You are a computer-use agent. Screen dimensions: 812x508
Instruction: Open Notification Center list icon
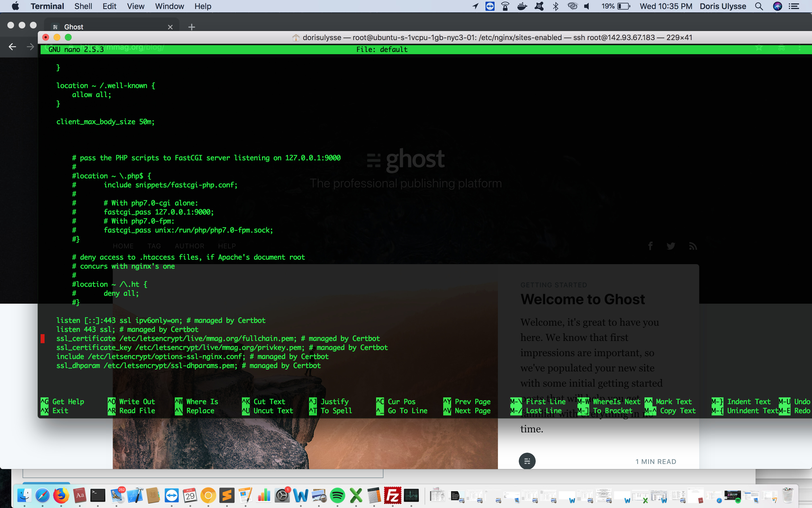click(x=794, y=6)
